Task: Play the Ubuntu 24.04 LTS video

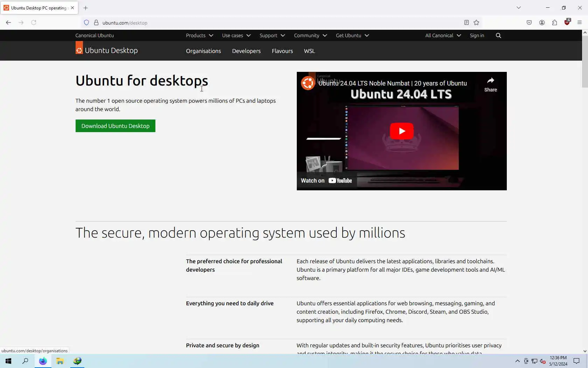Action: (x=402, y=131)
